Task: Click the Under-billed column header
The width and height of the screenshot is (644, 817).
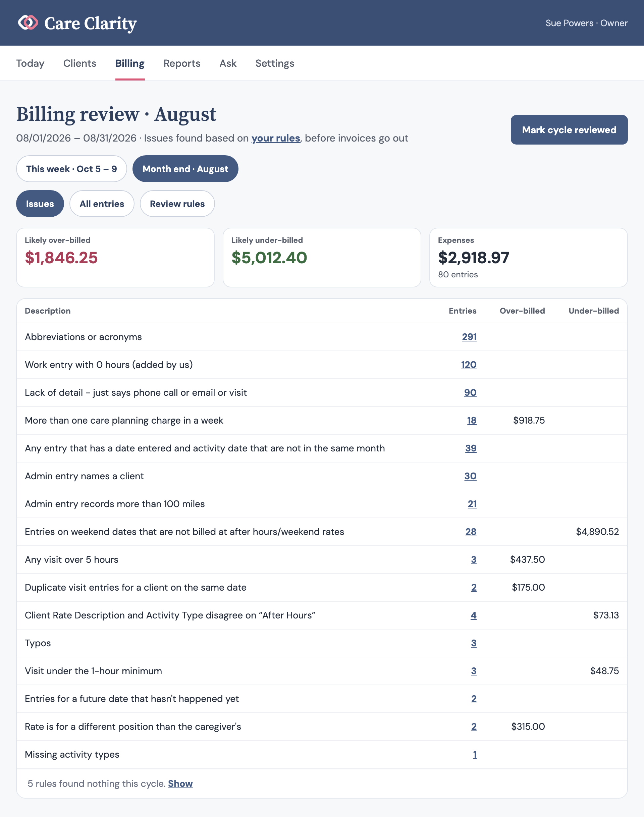Action: [x=593, y=311]
